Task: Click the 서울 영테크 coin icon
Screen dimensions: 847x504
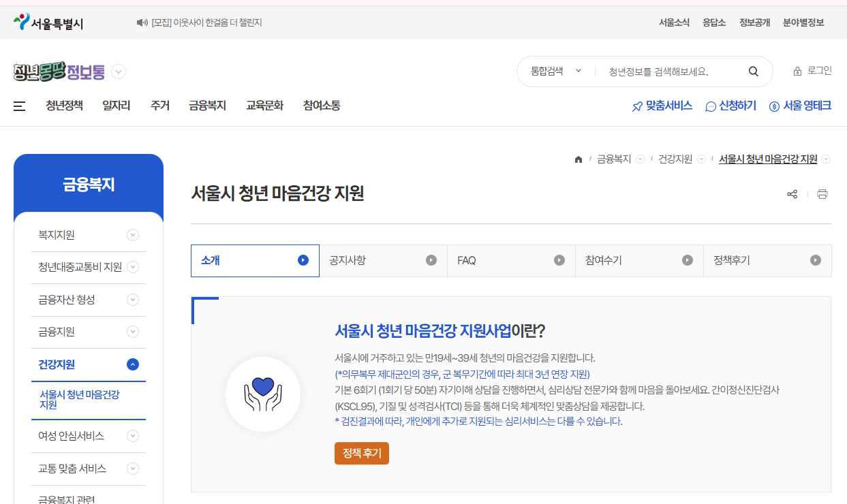Action: click(x=774, y=106)
